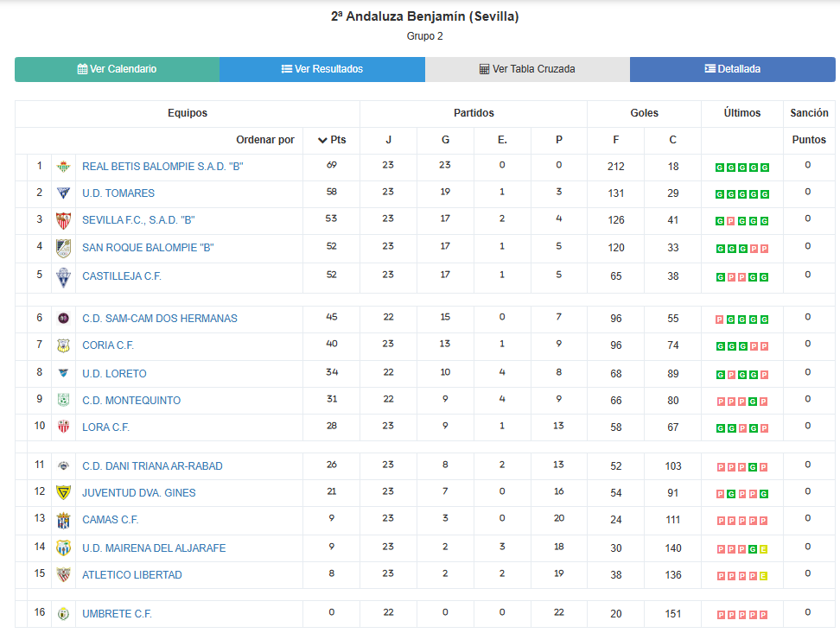Click the P losses column header

click(x=559, y=140)
